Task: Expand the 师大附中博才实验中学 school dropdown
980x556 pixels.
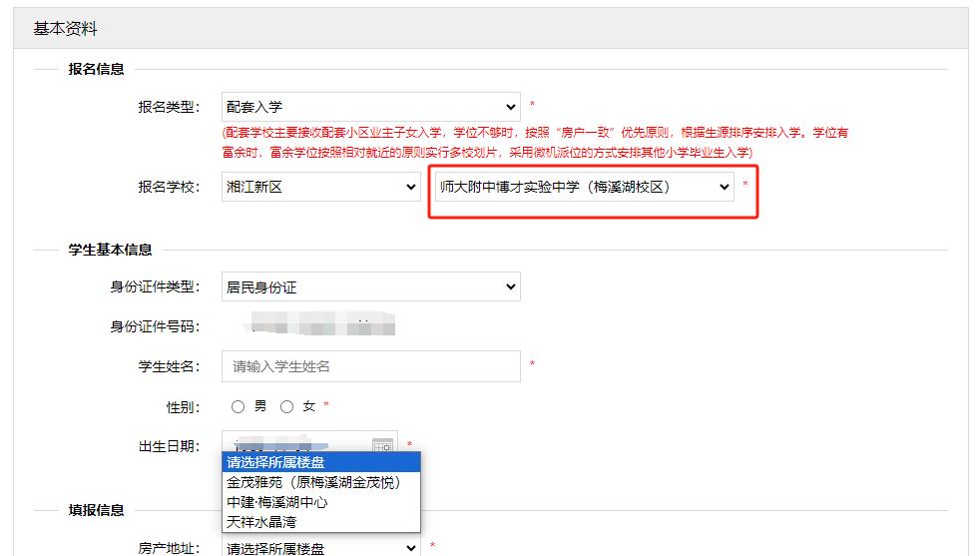Action: click(584, 187)
